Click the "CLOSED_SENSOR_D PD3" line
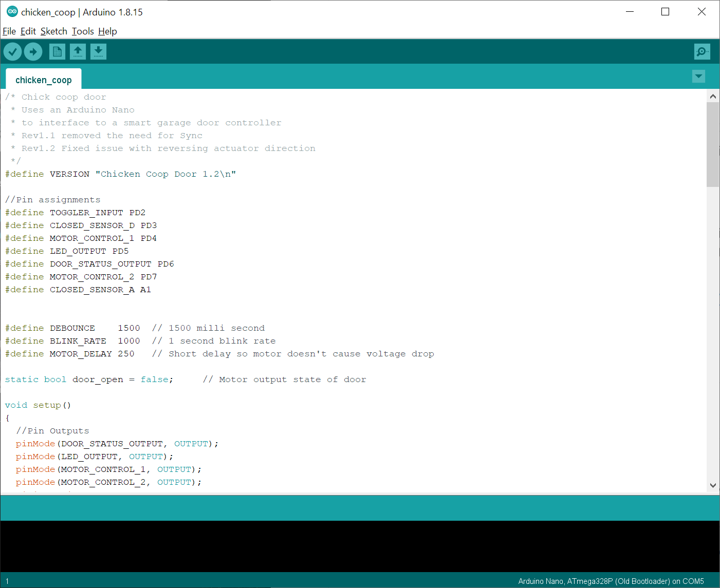This screenshot has width=720, height=588. click(x=81, y=225)
